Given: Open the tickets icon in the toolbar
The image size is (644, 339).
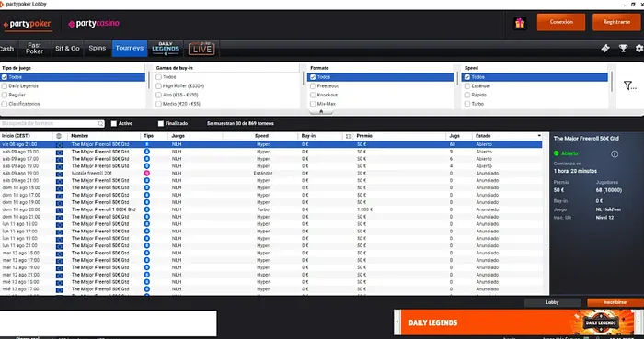Looking at the screenshot, I should [x=605, y=49].
